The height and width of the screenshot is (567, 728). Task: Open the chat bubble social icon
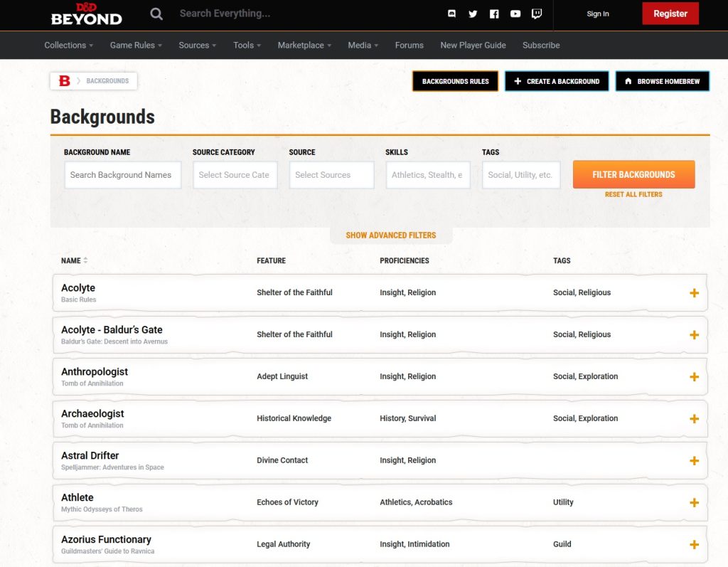(x=451, y=14)
